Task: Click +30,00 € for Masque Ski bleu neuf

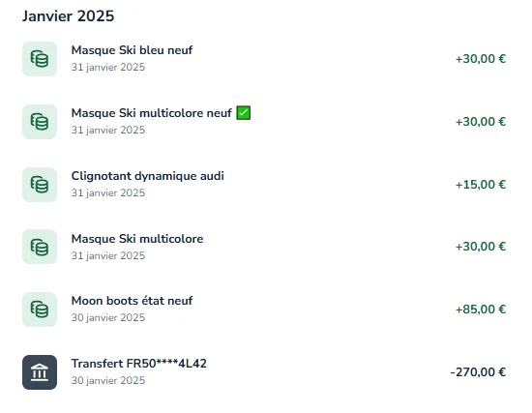Action: [x=481, y=59]
